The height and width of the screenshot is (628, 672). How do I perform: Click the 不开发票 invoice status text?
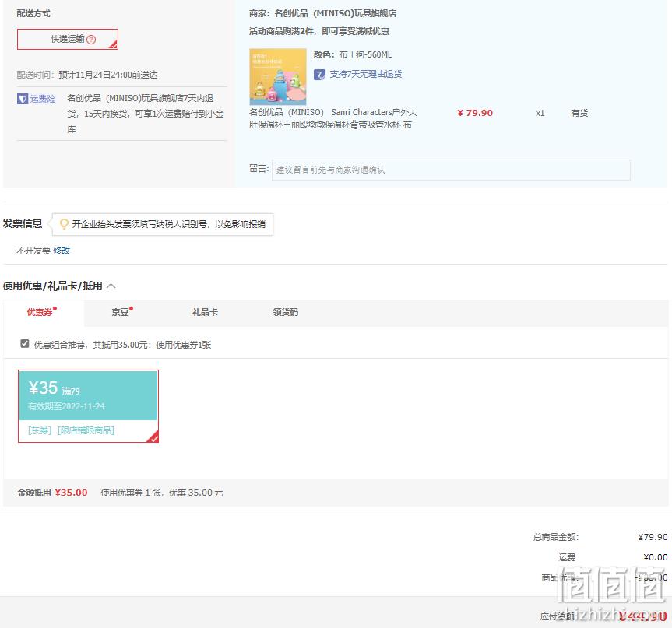coord(33,251)
